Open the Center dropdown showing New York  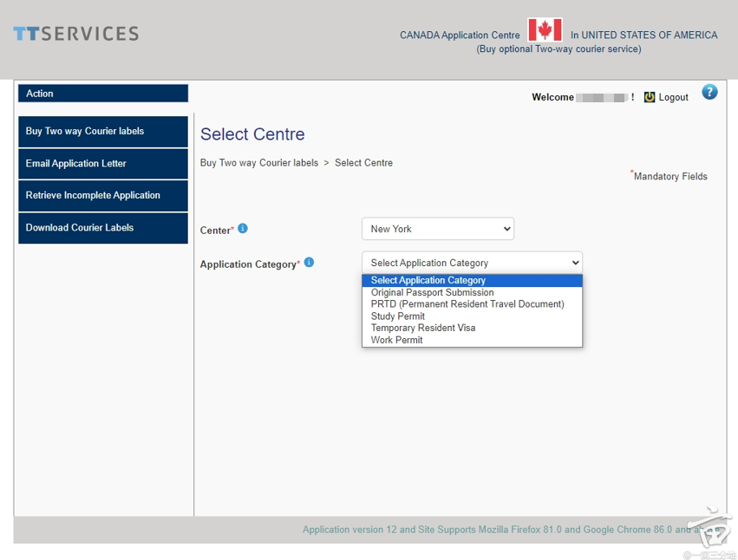[x=437, y=229]
